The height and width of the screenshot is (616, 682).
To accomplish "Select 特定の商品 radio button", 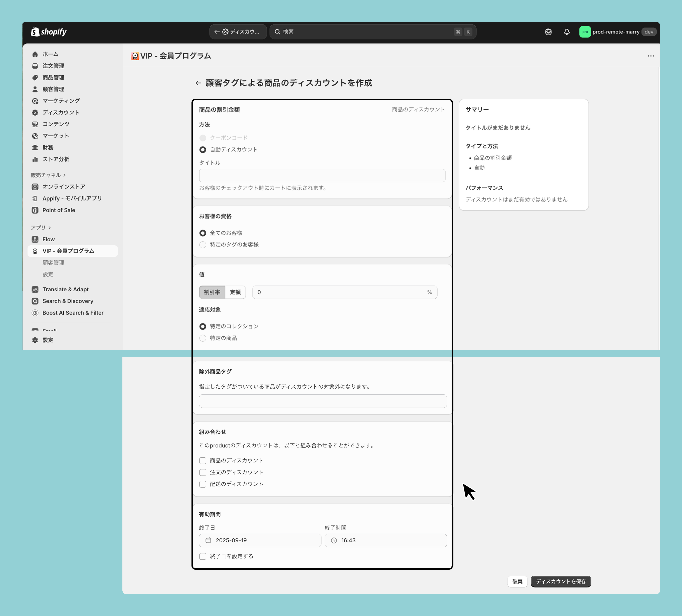I will (203, 338).
